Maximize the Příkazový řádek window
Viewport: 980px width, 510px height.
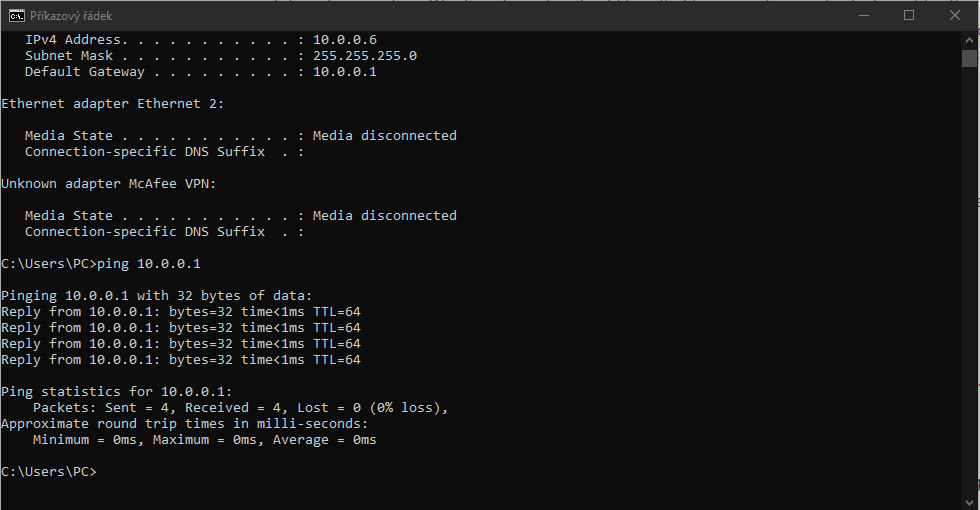[908, 16]
